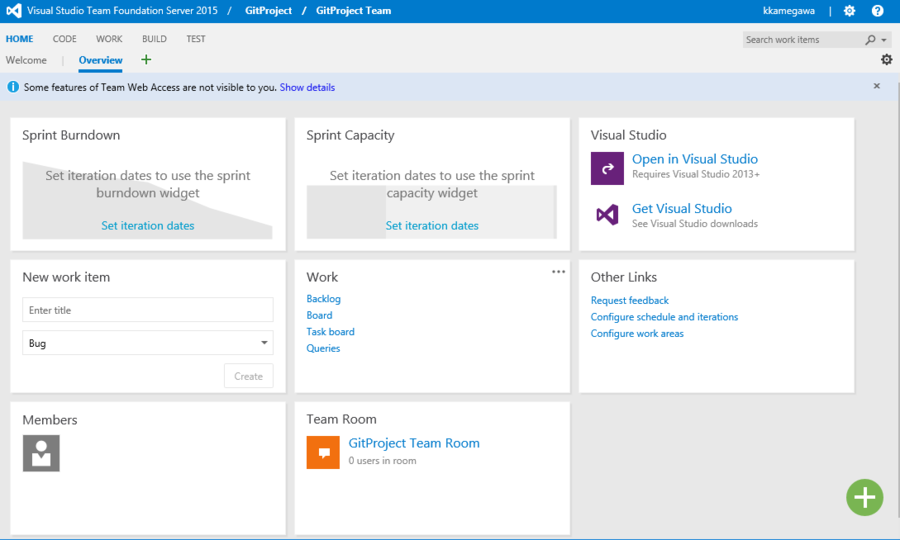900x540 pixels.
Task: Click the green add widget button
Action: click(864, 498)
